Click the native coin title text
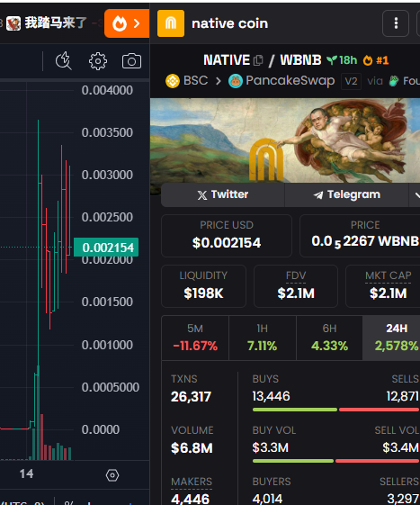The image size is (420, 505). point(230,23)
